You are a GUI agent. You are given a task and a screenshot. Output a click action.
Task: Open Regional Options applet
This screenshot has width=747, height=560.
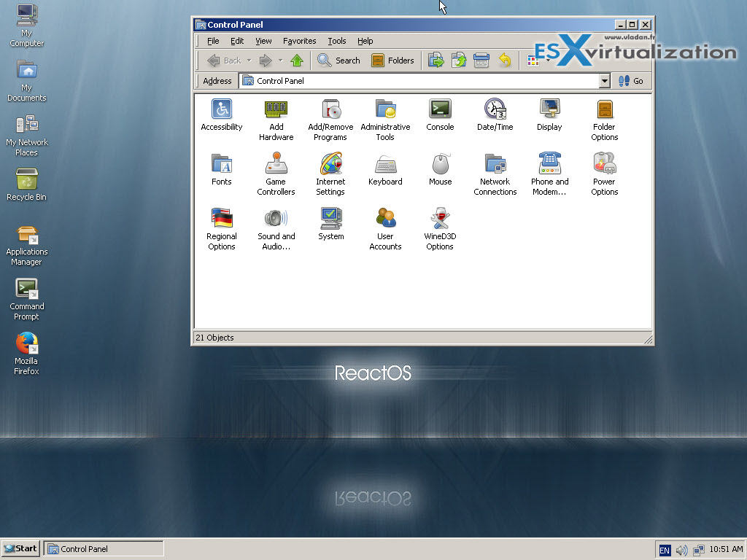click(x=222, y=229)
